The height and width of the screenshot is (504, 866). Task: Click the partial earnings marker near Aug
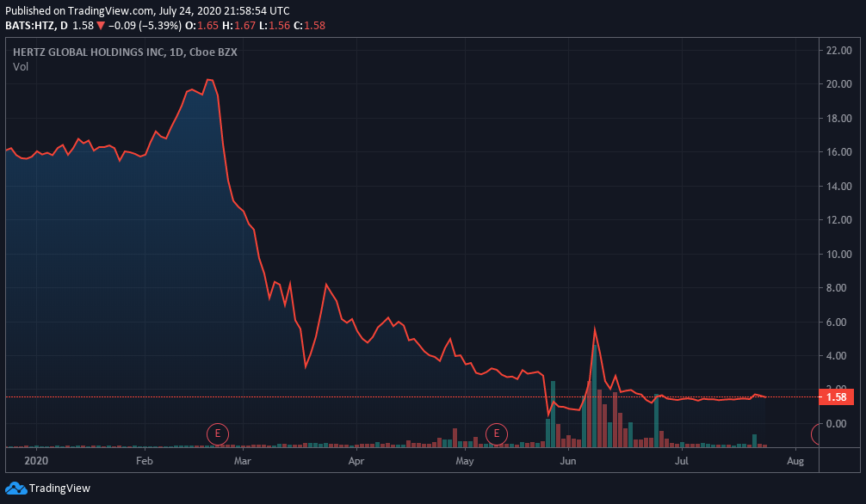tap(815, 433)
